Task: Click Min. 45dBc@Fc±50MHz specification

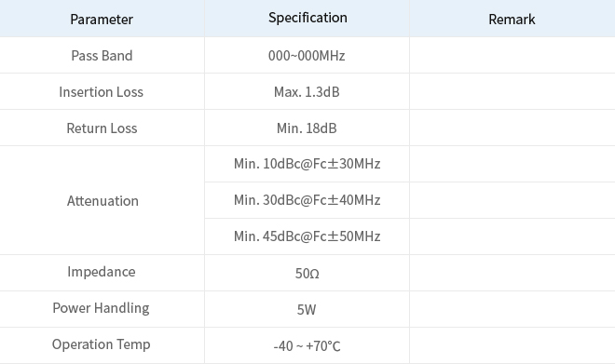Action: coord(307,236)
